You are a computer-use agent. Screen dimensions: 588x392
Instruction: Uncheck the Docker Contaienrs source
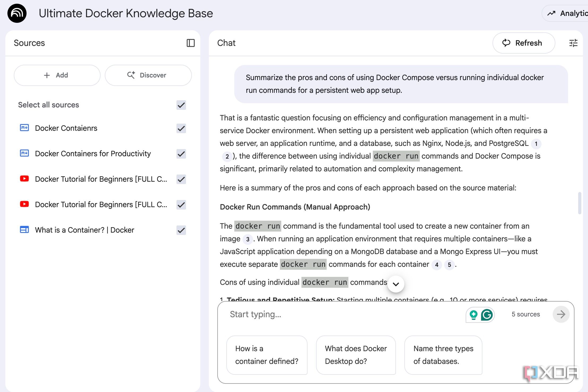click(x=181, y=128)
